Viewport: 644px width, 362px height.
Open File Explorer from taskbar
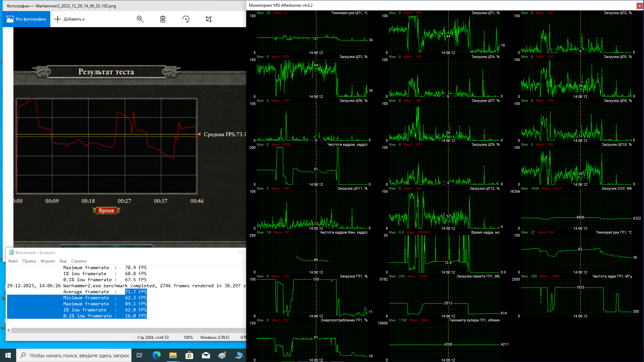(x=173, y=355)
